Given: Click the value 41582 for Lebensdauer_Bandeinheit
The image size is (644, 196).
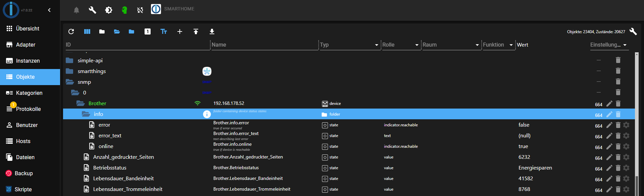Looking at the screenshot, I should point(526,179).
